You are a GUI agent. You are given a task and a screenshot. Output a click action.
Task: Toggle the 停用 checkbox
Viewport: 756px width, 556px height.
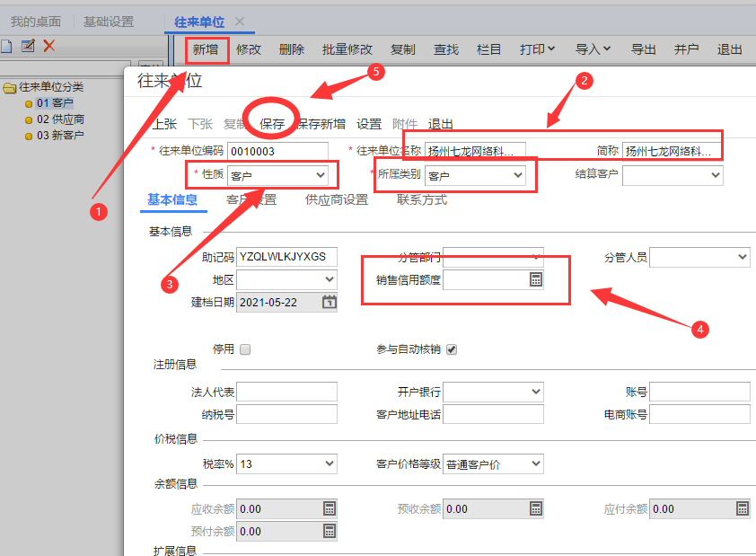pos(245,349)
